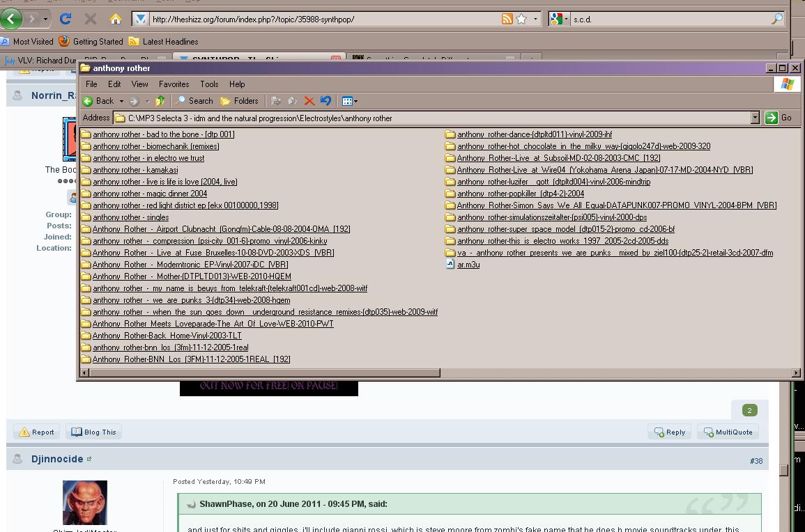Open the Explorer Back history dropdown arrow
Image resolution: width=805 pixels, height=532 pixels.
(x=122, y=101)
